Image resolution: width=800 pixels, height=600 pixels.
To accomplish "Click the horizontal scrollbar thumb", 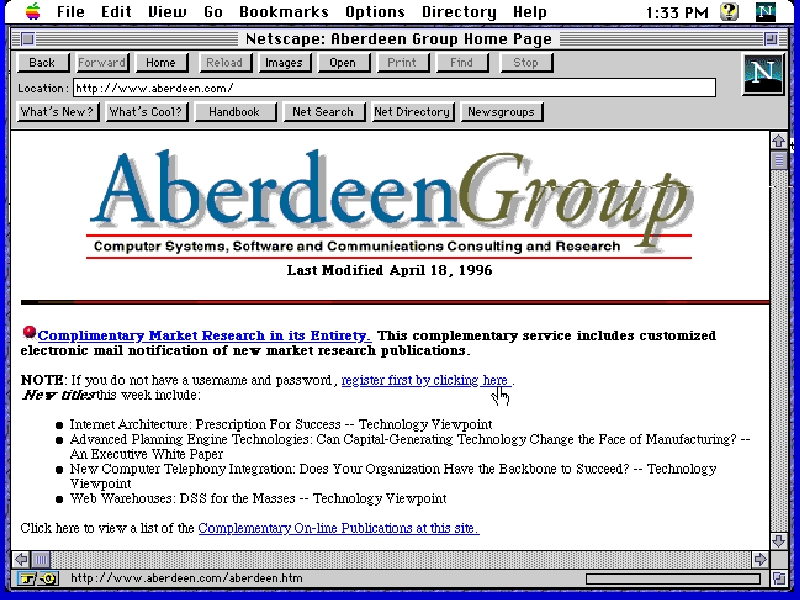I will click(41, 559).
